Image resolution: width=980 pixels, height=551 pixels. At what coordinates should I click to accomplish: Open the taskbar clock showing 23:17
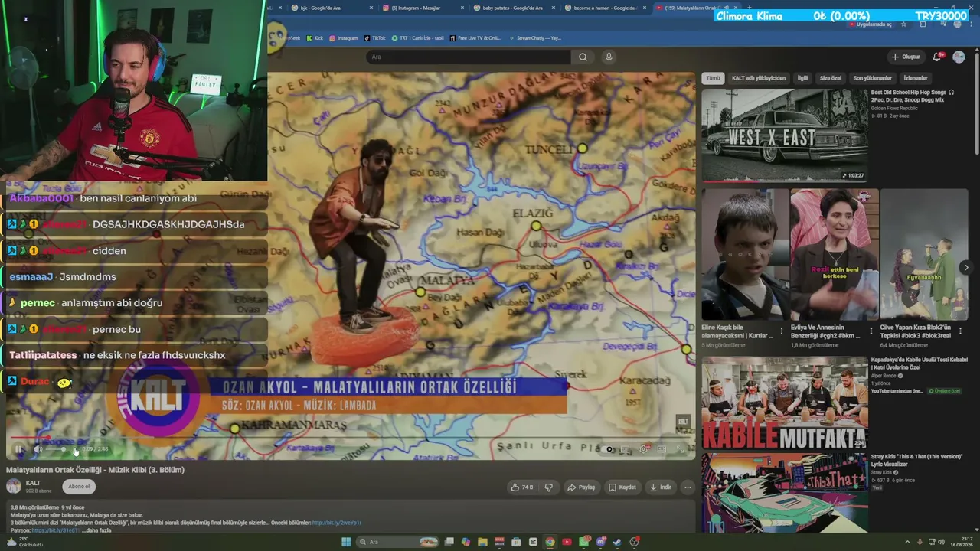[963, 542]
